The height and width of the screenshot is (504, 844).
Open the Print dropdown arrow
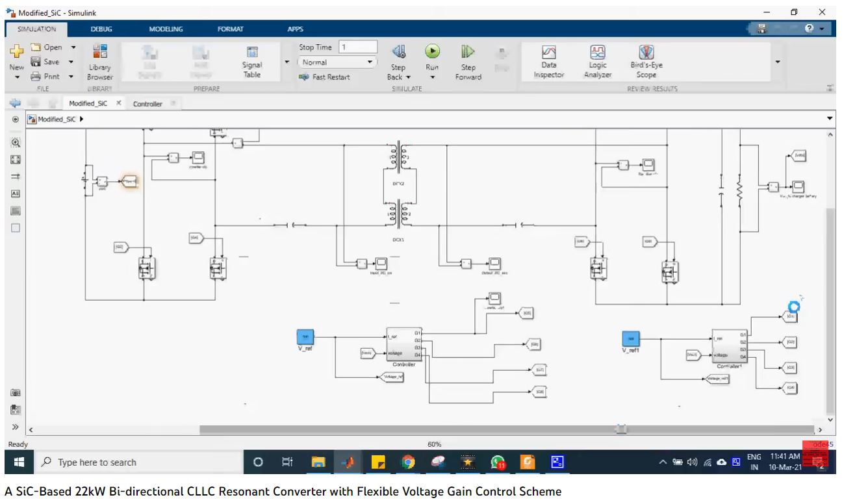click(71, 77)
